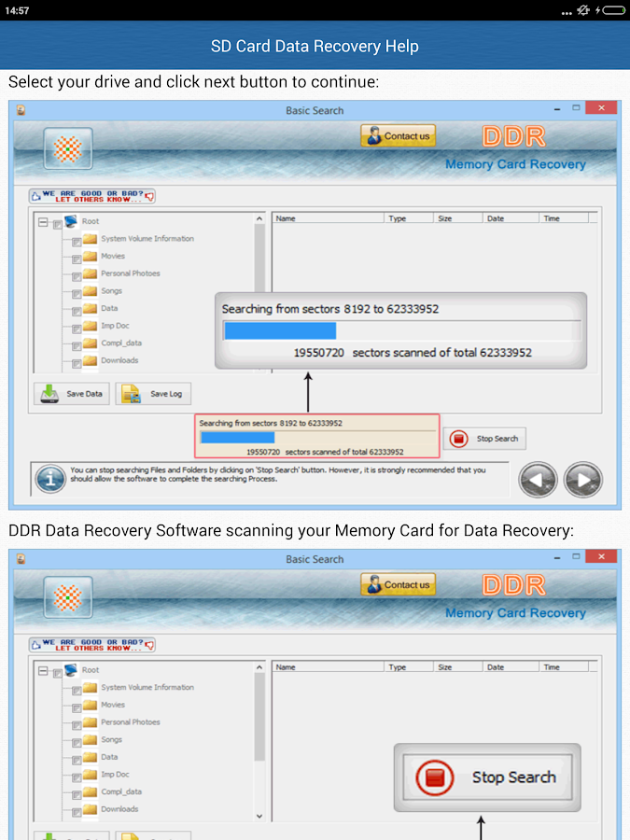
Task: Click the DDR logo tile in lower screenshot
Action: [68, 597]
